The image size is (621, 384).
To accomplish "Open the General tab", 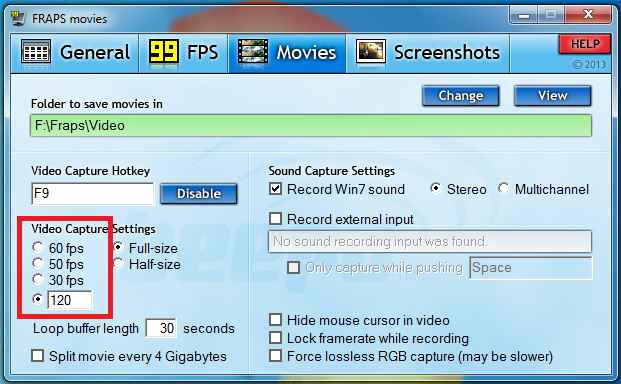I will (x=75, y=53).
